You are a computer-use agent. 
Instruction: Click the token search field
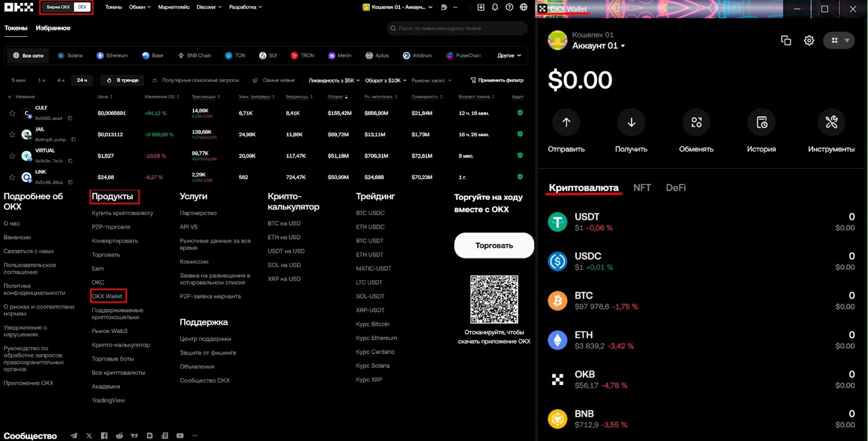pyautogui.click(x=457, y=28)
